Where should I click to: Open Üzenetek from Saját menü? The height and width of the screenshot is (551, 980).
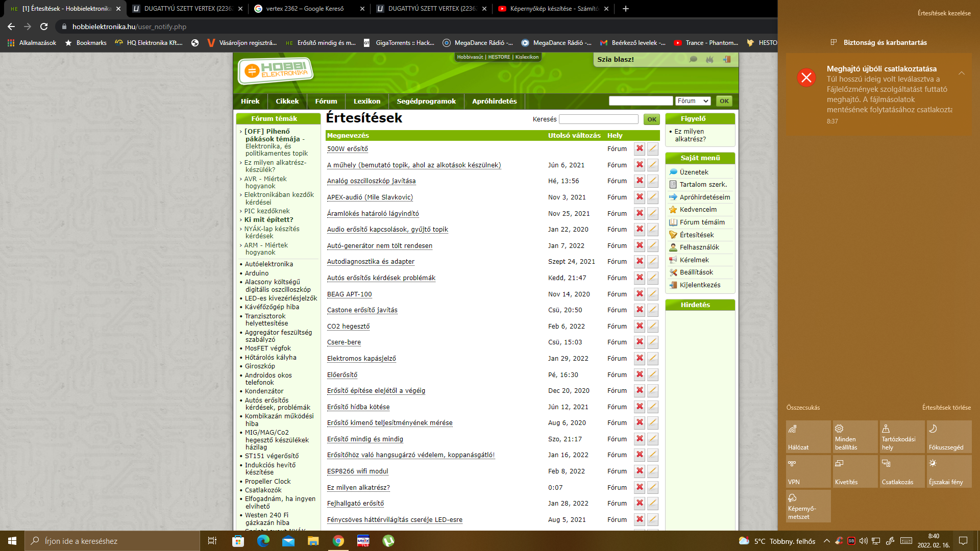694,172
